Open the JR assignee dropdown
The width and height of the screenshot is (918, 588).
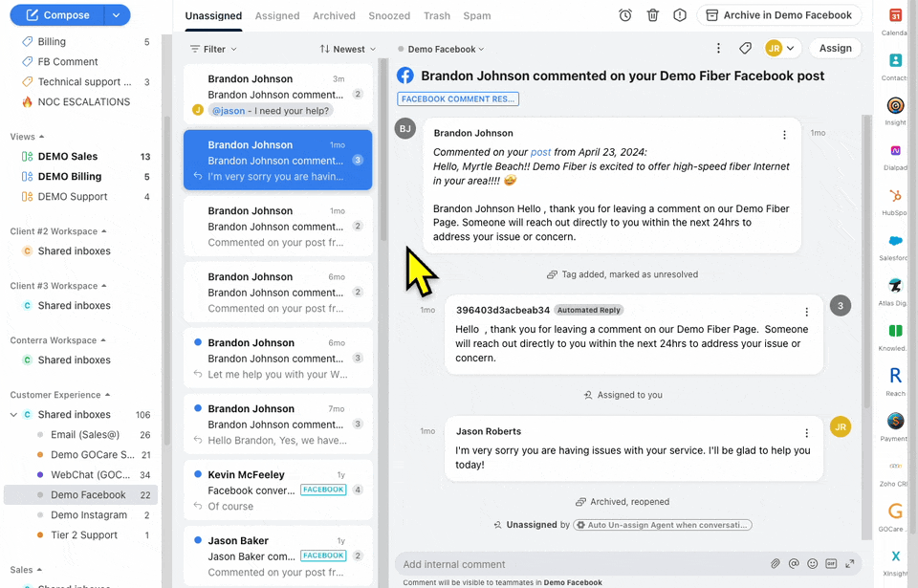[781, 48]
